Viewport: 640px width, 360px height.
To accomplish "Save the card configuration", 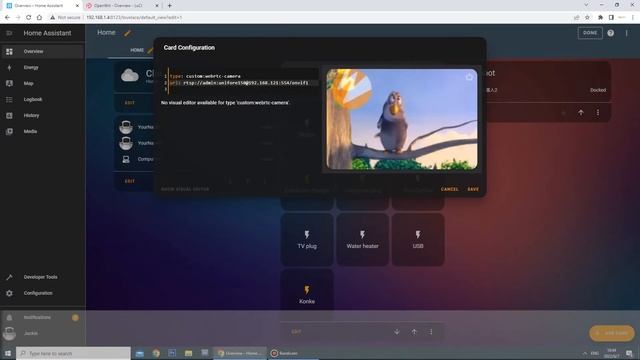I will click(x=473, y=189).
